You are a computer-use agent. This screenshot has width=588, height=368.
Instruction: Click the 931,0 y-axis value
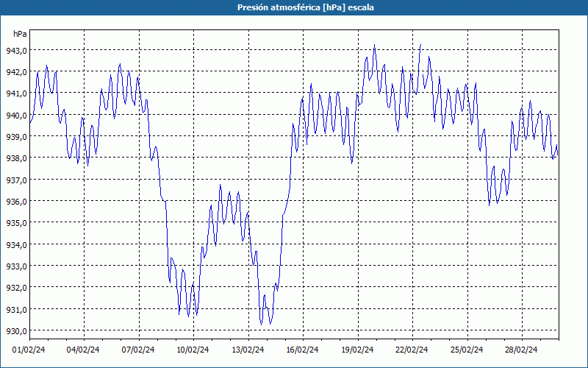[x=16, y=310]
